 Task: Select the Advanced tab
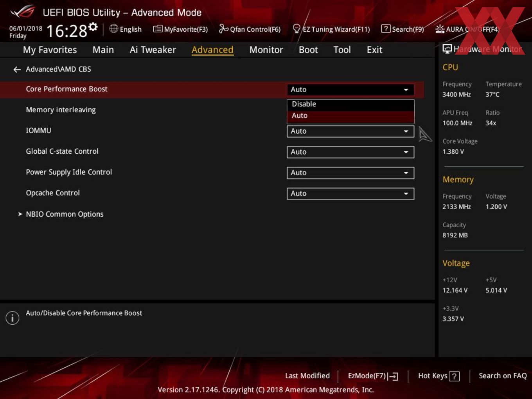(x=212, y=50)
